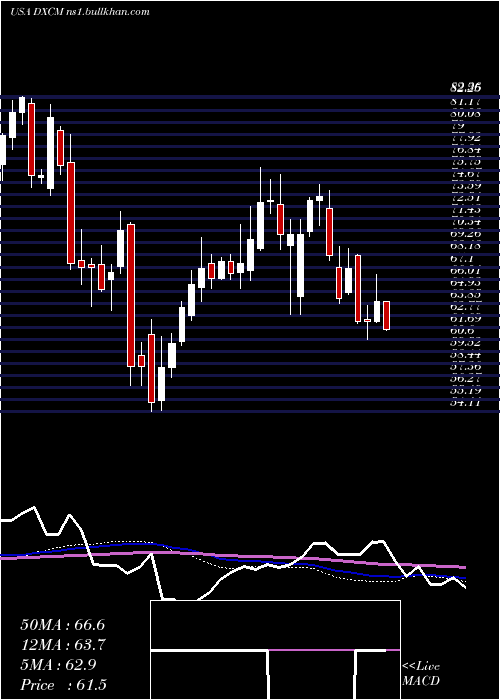The height and width of the screenshot is (700, 500).
Task: Click the last red candlestick on chart
Action: click(x=387, y=316)
